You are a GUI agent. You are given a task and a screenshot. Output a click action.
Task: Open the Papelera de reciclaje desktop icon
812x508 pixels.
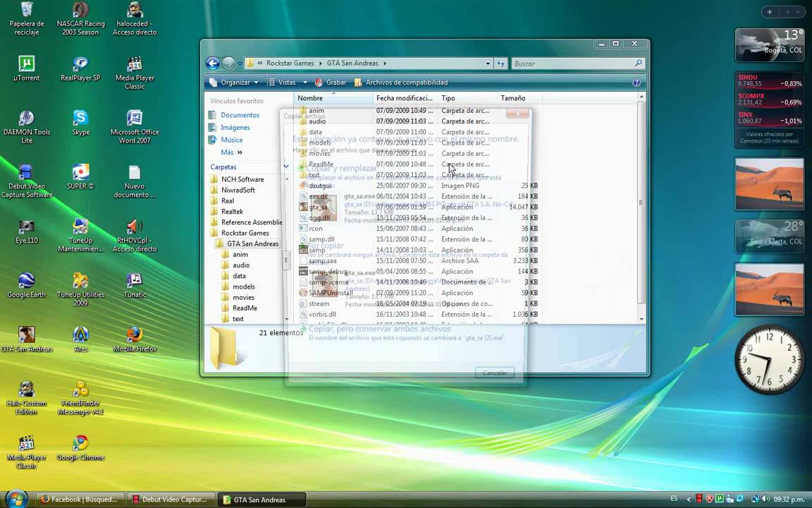tap(26, 19)
